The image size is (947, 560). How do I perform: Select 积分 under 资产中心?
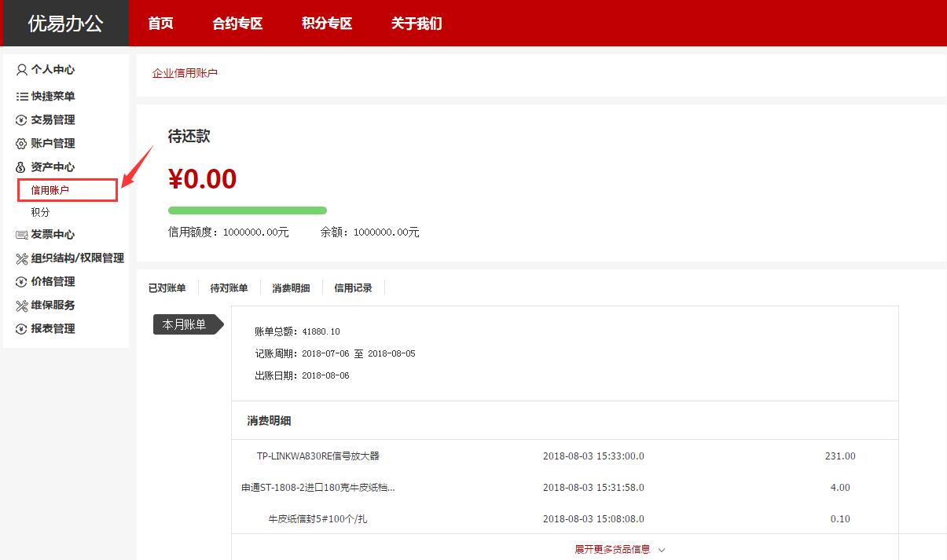pyautogui.click(x=41, y=212)
